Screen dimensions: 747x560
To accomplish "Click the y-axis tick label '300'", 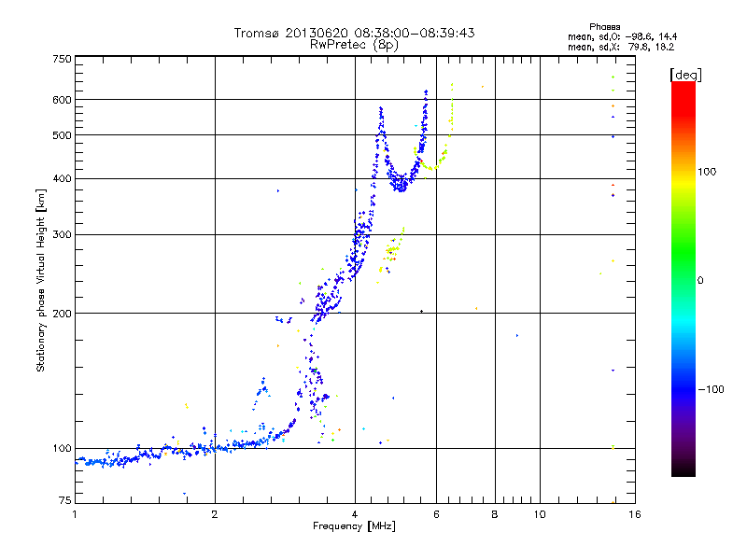I will point(63,235).
